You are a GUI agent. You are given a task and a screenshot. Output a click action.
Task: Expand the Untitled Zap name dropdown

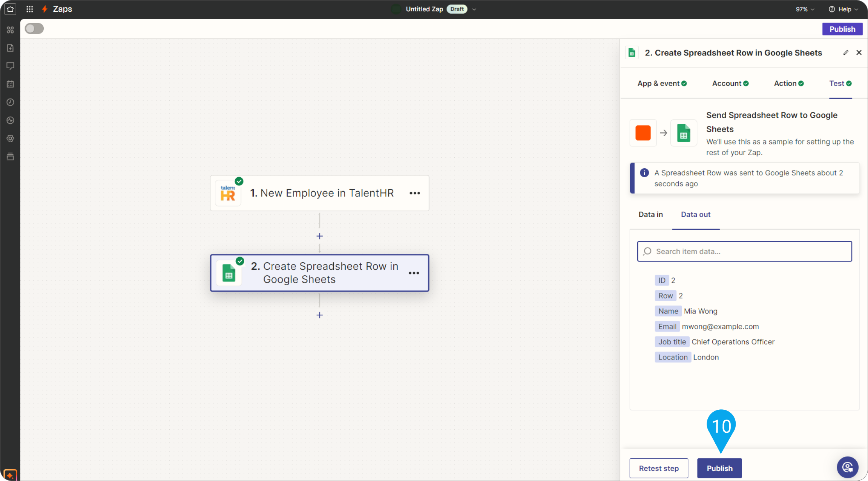(x=474, y=9)
